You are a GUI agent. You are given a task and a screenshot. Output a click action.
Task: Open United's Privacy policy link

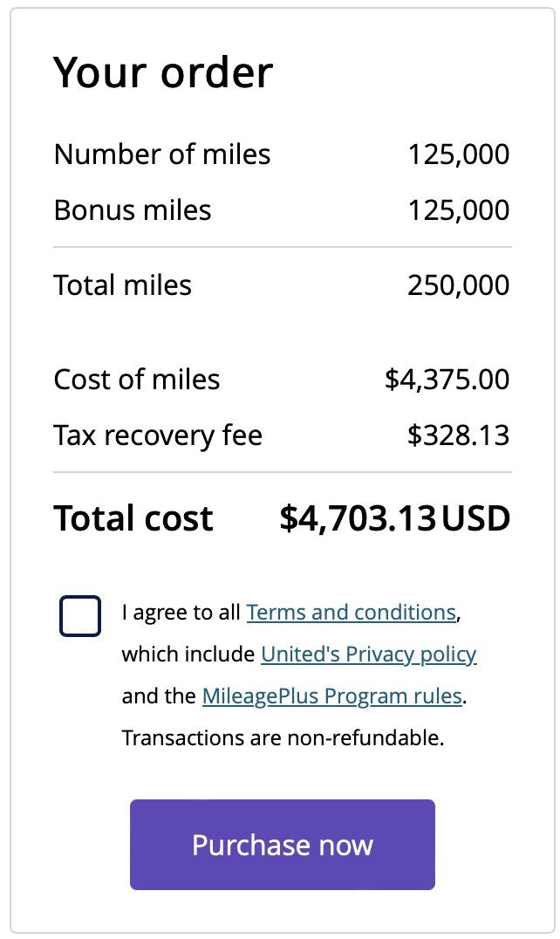[369, 654]
